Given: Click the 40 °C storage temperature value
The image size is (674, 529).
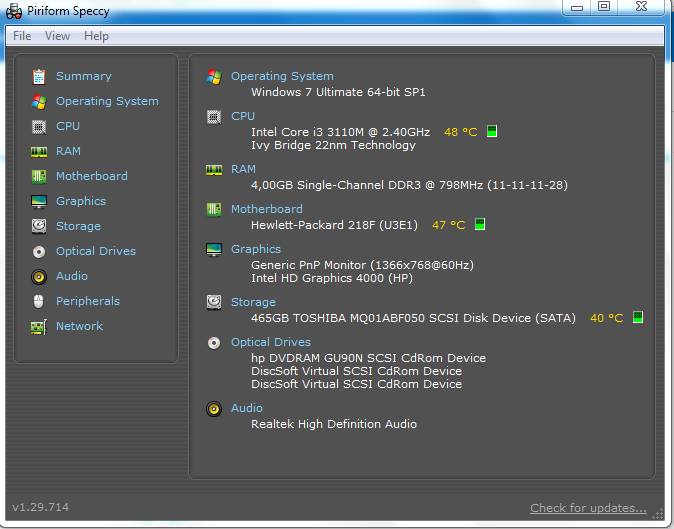Looking at the screenshot, I should click(x=607, y=318).
